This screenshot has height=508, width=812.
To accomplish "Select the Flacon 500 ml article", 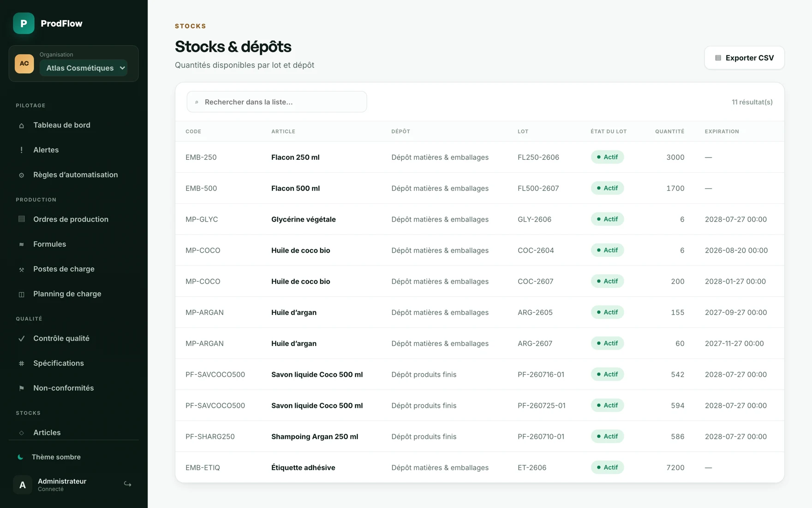I will click(x=295, y=188).
